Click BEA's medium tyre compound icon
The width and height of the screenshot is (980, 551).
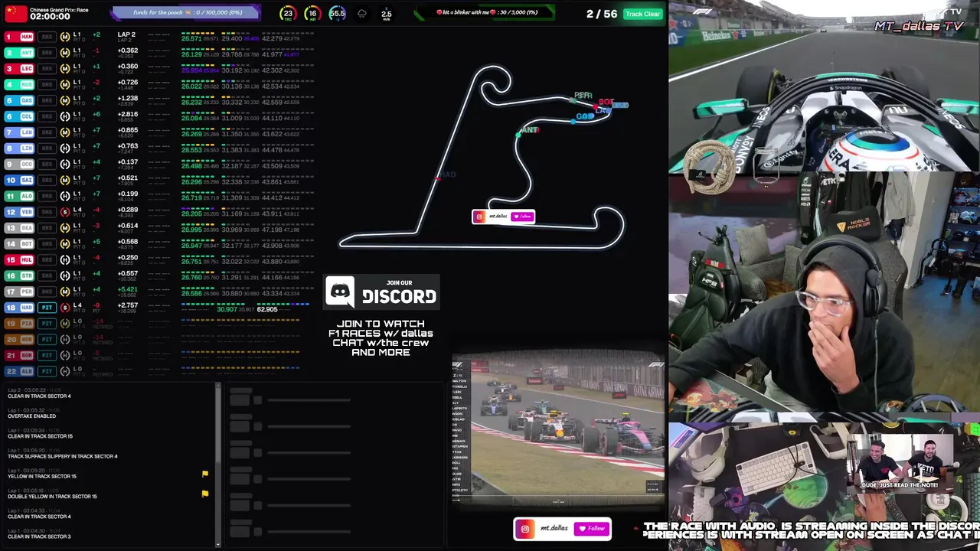pyautogui.click(x=65, y=228)
